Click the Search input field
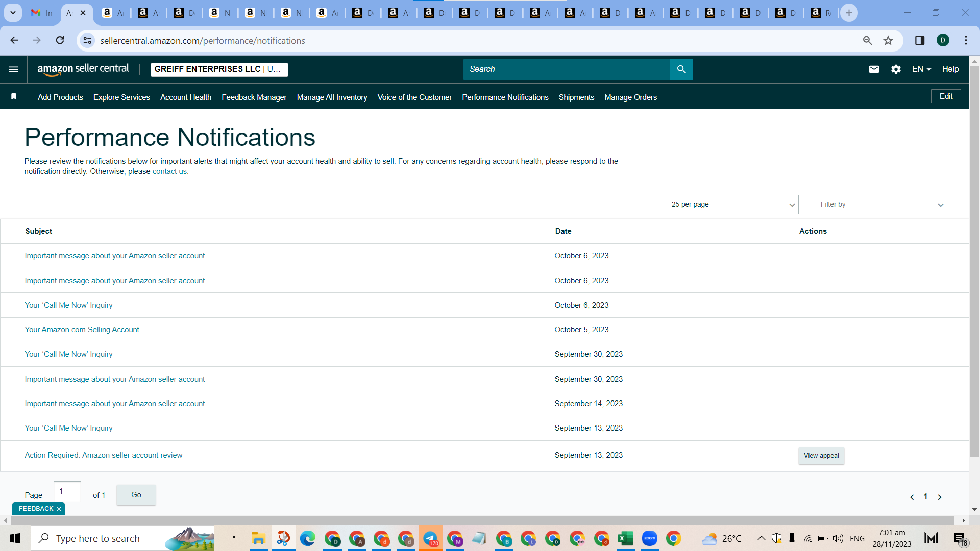This screenshot has width=980, height=551. tap(567, 69)
